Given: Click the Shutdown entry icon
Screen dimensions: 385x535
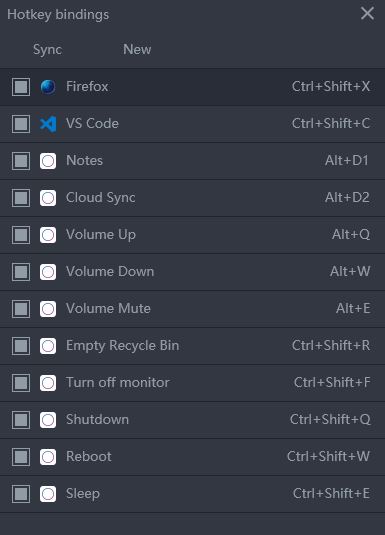Looking at the screenshot, I should coord(48,420).
